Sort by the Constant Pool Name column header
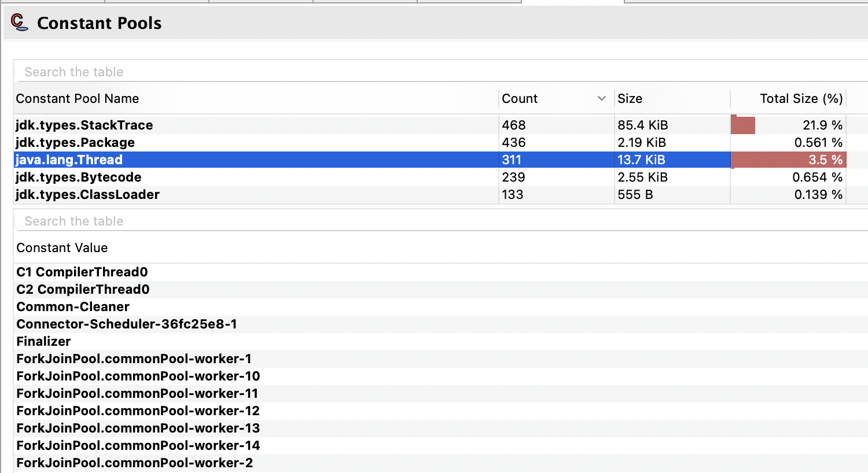868x473 pixels. point(77,98)
